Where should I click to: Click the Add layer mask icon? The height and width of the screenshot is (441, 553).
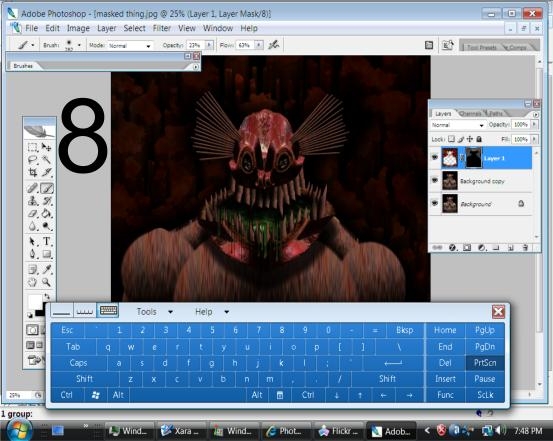[x=467, y=248]
